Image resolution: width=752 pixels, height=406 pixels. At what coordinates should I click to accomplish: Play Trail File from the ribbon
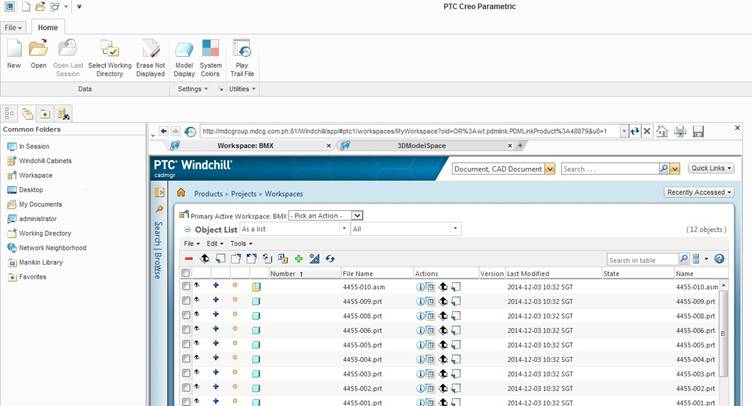[242, 58]
